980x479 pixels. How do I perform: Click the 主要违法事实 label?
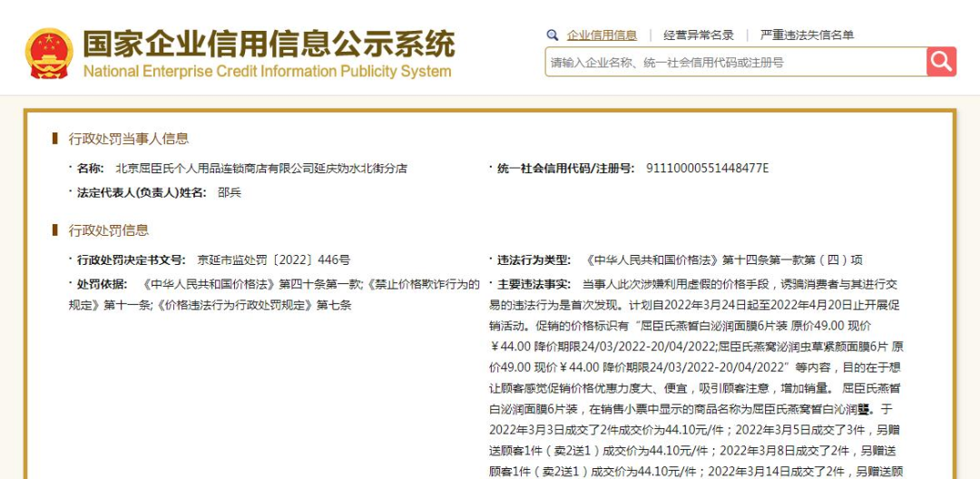(534, 284)
